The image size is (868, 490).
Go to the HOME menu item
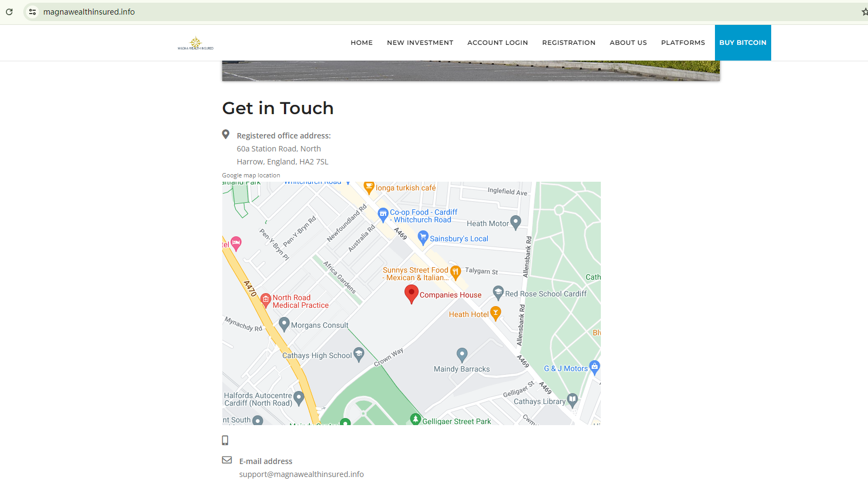click(x=362, y=43)
